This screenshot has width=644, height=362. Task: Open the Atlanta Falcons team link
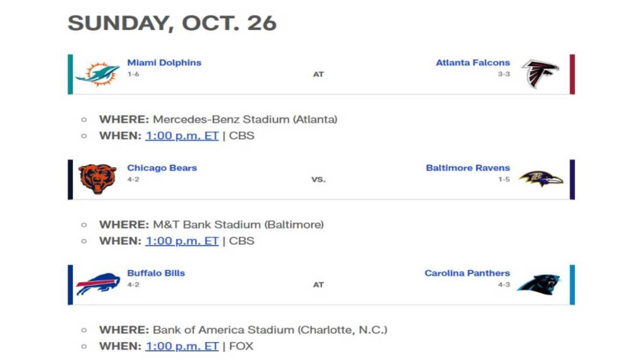point(472,63)
